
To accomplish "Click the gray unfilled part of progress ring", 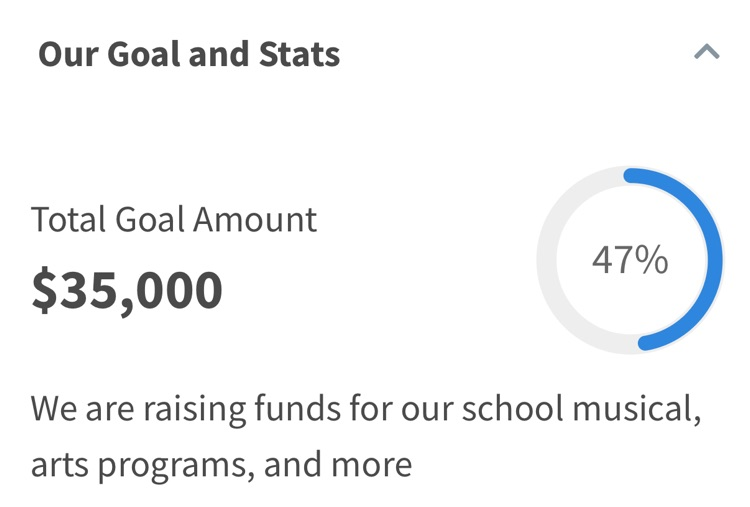I will (x=547, y=260).
